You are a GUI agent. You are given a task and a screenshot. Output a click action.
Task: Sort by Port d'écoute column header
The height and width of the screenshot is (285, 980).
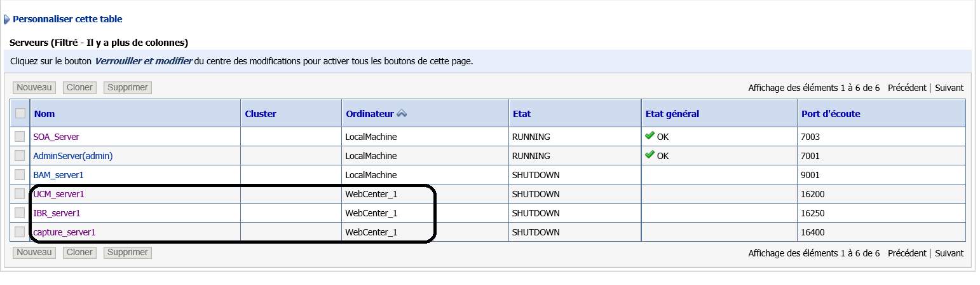tap(831, 114)
